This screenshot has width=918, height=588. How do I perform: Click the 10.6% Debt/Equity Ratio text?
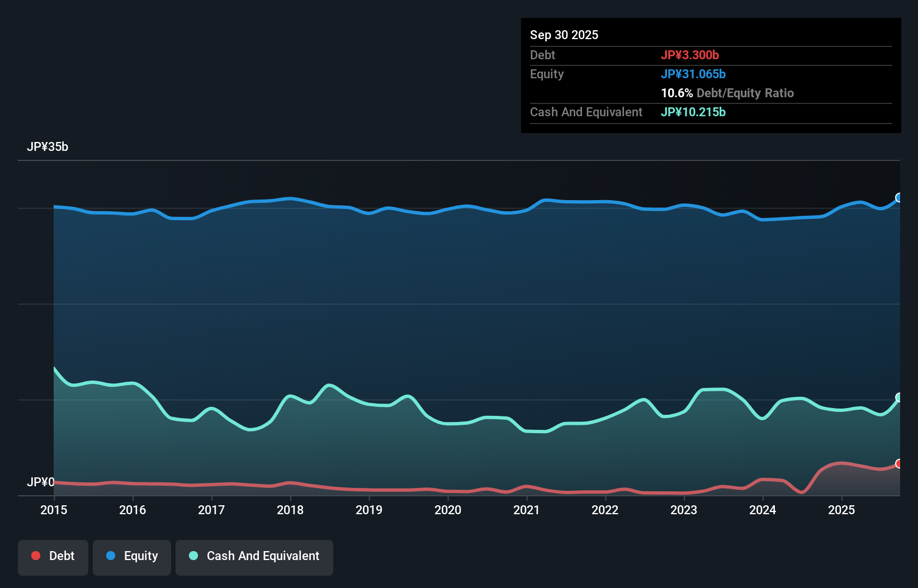[x=727, y=93]
